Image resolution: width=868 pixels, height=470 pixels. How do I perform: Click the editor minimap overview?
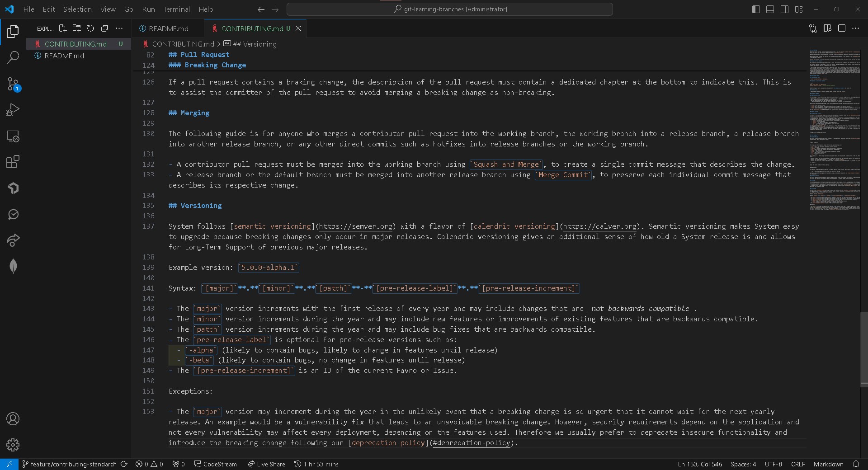pyautogui.click(x=835, y=130)
